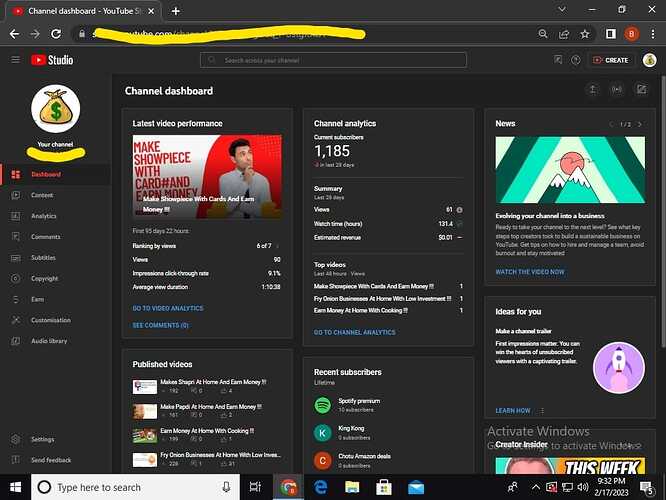666x500 pixels.
Task: Click the Analytics chart icon
Action: click(x=16, y=216)
